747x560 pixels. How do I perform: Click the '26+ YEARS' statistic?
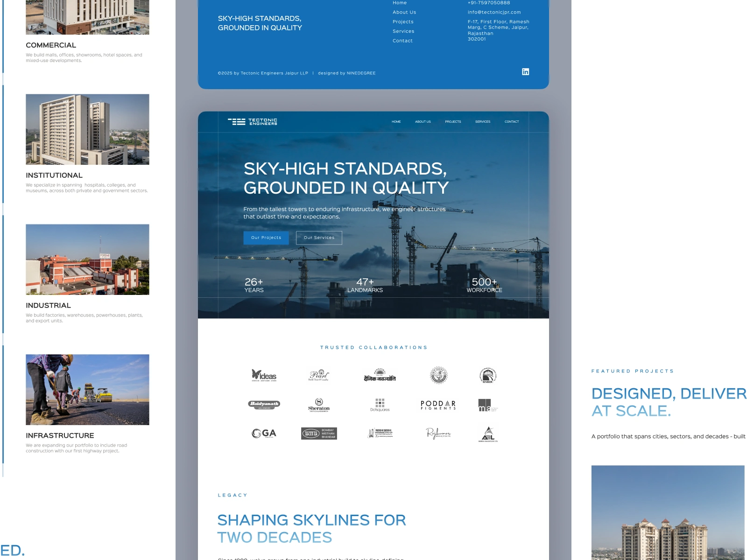(x=254, y=285)
